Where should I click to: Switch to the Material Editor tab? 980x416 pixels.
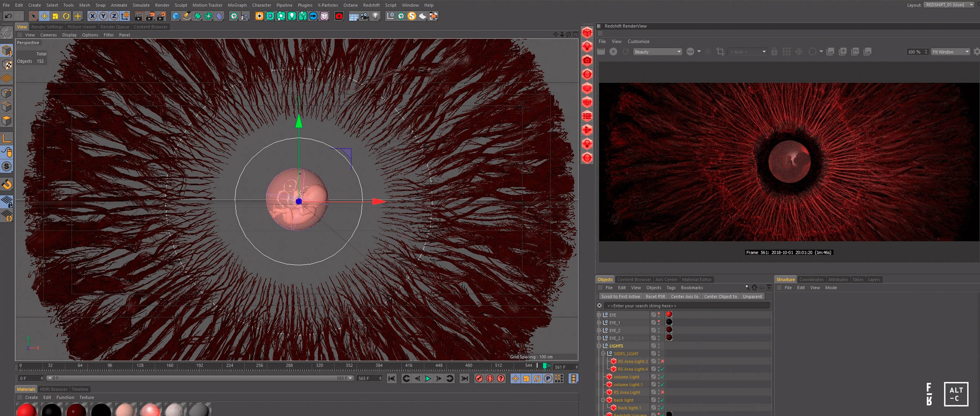click(697, 279)
